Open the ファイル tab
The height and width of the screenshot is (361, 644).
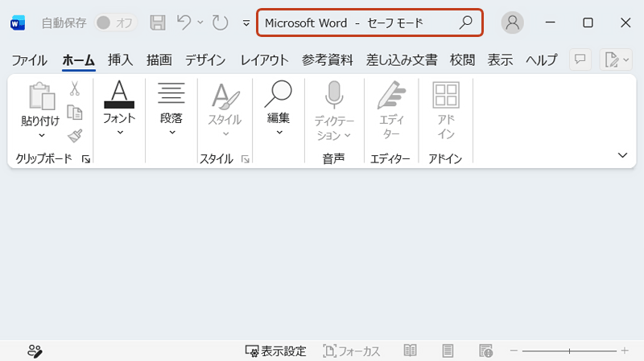tap(29, 60)
